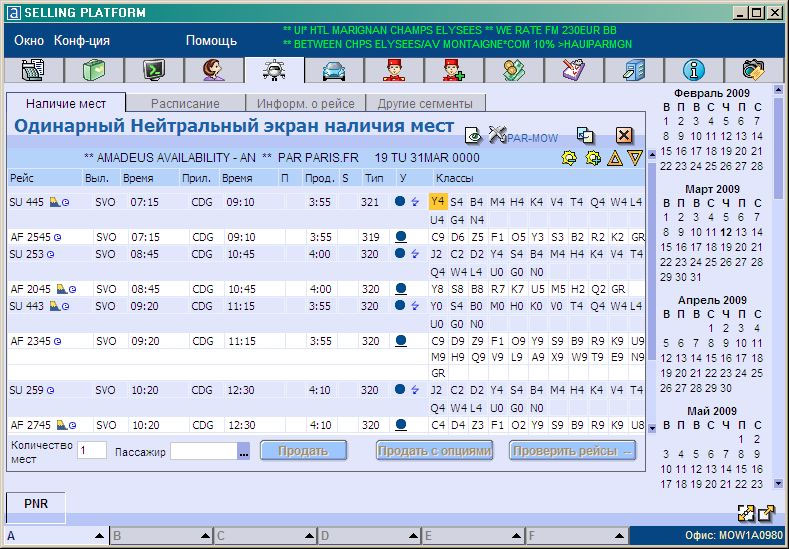The height and width of the screenshot is (549, 789).
Task: Expand work area B arrow
Action: pyautogui.click(x=205, y=536)
